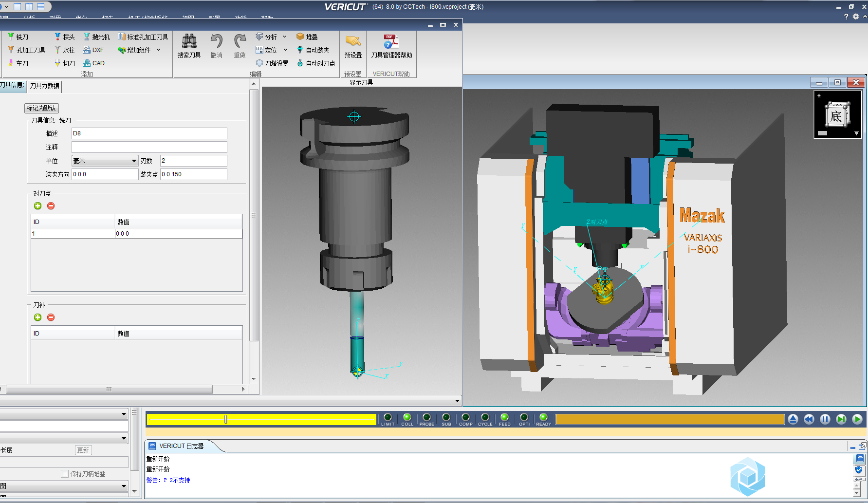The image size is (868, 503).
Task: Toggle the FEED status light
Action: (x=504, y=417)
